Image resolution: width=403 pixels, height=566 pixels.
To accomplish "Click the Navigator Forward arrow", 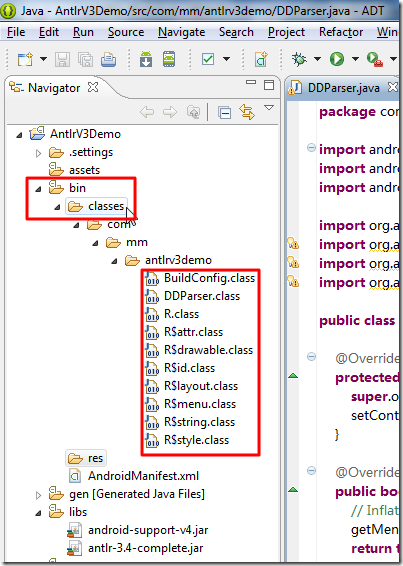I will [x=170, y=112].
